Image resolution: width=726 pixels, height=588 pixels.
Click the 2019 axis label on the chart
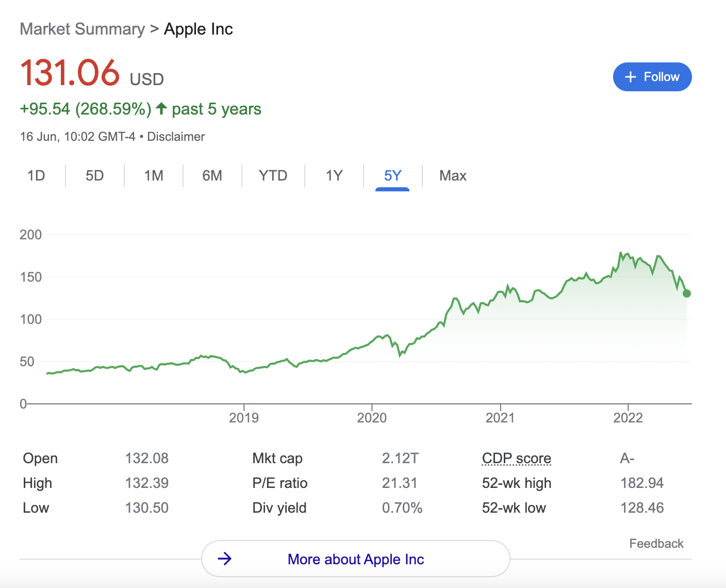244,418
